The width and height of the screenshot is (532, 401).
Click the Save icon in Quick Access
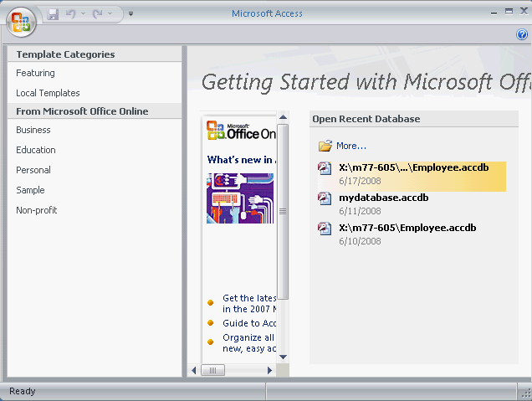pos(54,14)
